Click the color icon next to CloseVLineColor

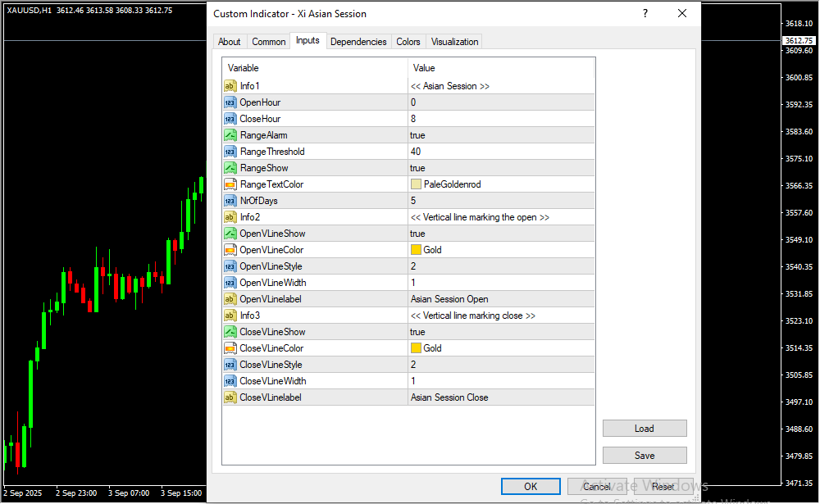click(230, 348)
